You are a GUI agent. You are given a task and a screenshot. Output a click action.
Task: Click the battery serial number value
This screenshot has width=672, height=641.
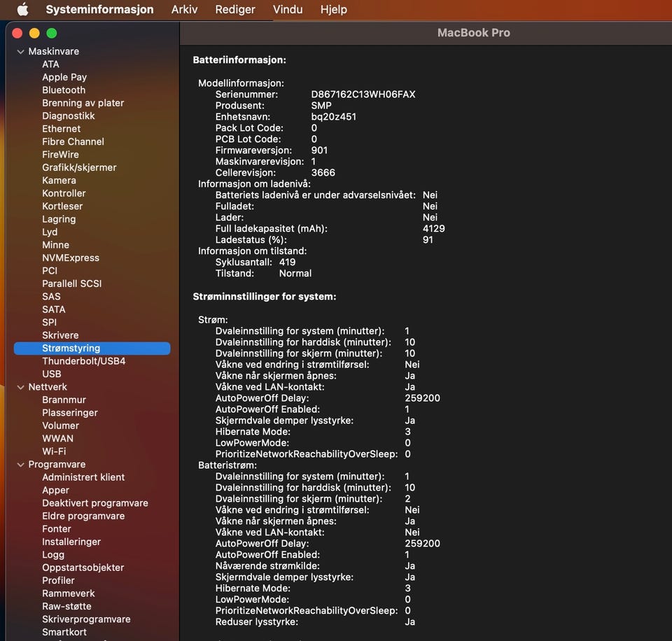click(x=363, y=94)
